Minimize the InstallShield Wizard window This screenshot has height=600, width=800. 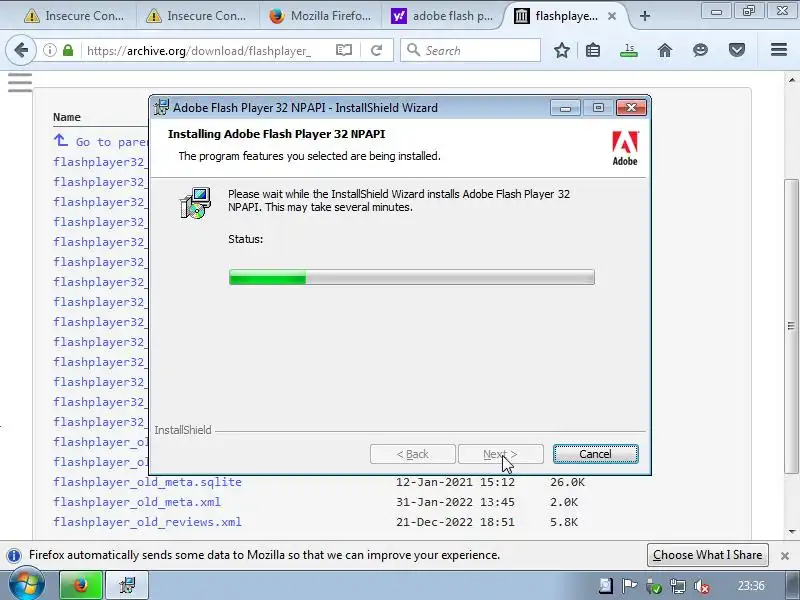[565, 108]
